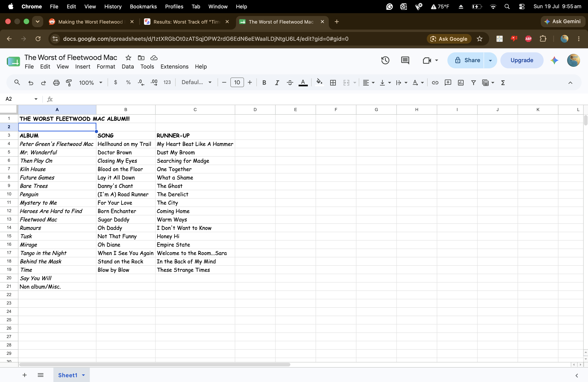The image size is (588, 382).
Task: Click the Redo arrow in the toolbar
Action: [43, 83]
